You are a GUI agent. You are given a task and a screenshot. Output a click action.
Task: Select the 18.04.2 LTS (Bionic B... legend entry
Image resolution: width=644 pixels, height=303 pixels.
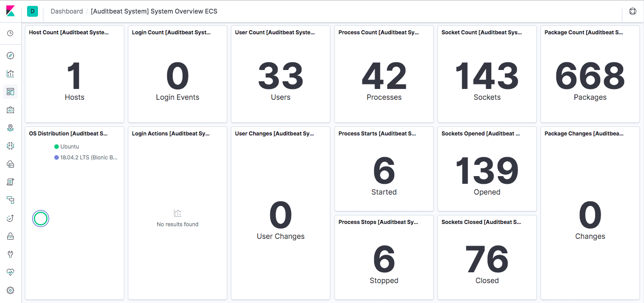pos(89,158)
